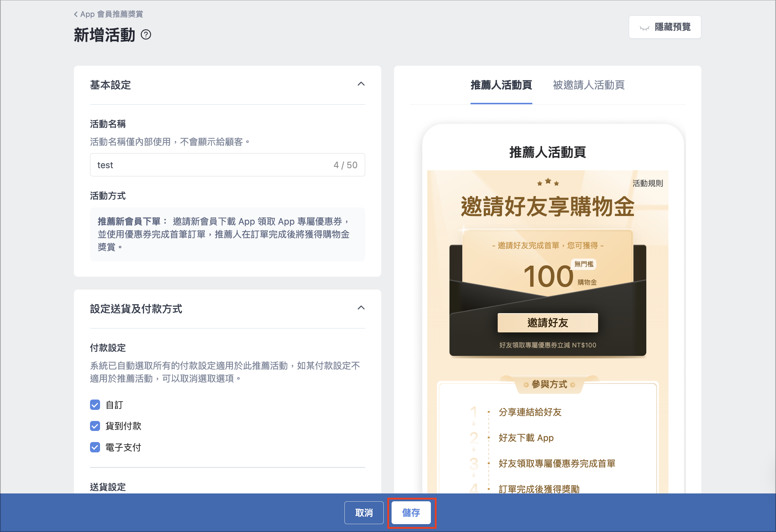This screenshot has height=532, width=776.
Task: Click the 推薦新會員下單 description box
Action: pos(227,234)
